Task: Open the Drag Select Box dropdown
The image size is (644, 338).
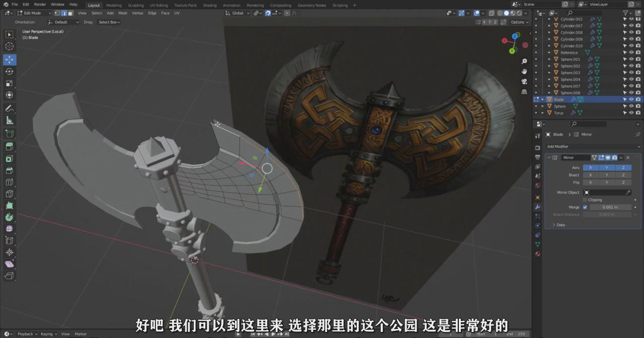Action: click(x=109, y=22)
